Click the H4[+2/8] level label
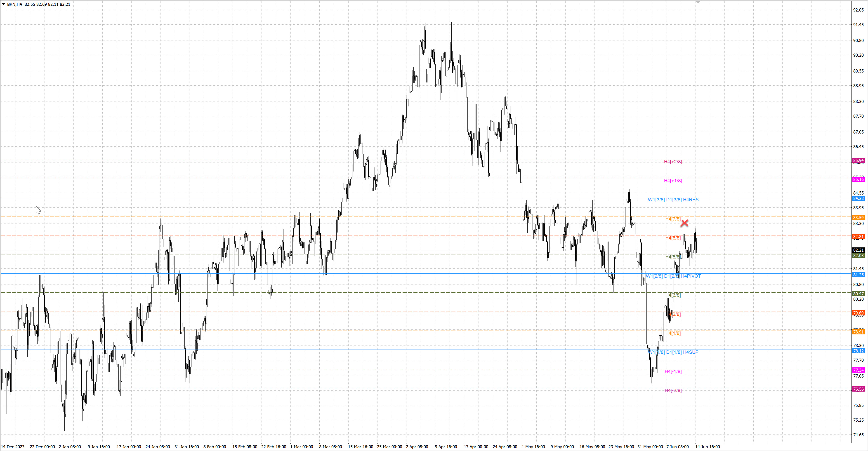This screenshot has width=868, height=451. 673,162
